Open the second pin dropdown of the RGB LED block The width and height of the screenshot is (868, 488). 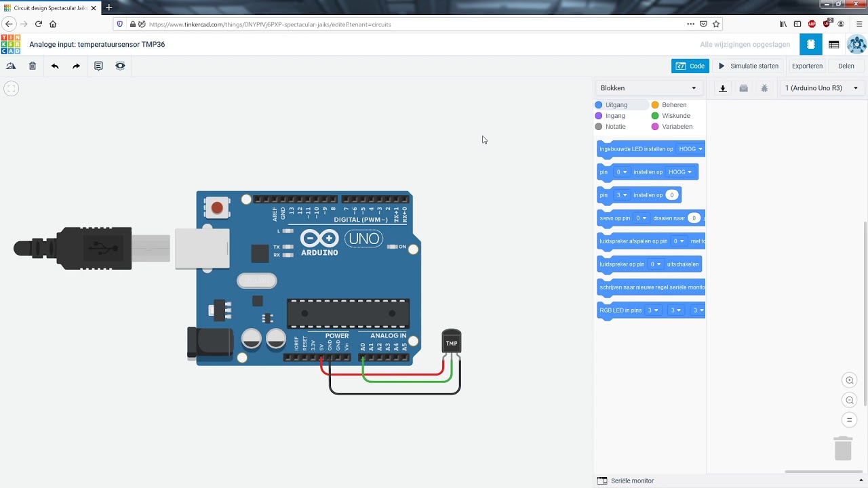point(675,310)
